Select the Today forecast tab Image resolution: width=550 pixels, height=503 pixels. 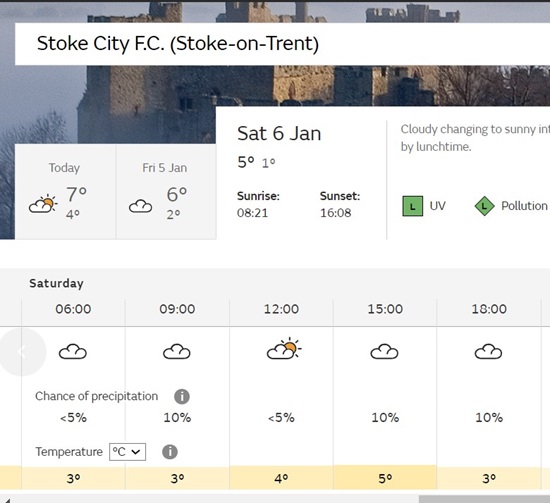pyautogui.click(x=65, y=192)
